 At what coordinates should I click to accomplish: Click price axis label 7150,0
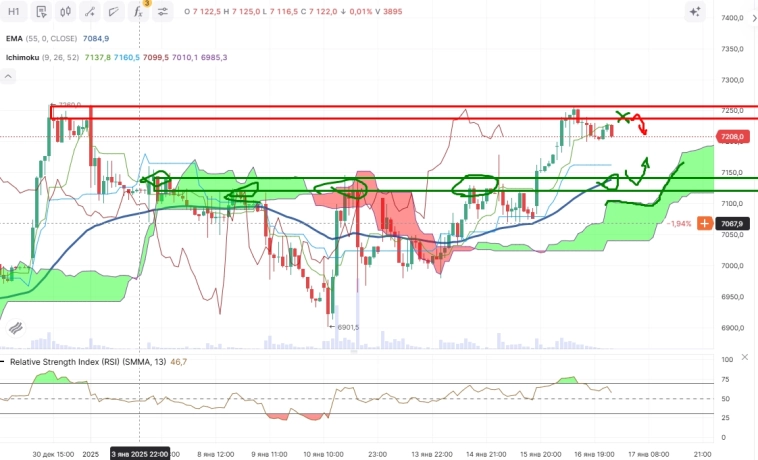(732, 172)
